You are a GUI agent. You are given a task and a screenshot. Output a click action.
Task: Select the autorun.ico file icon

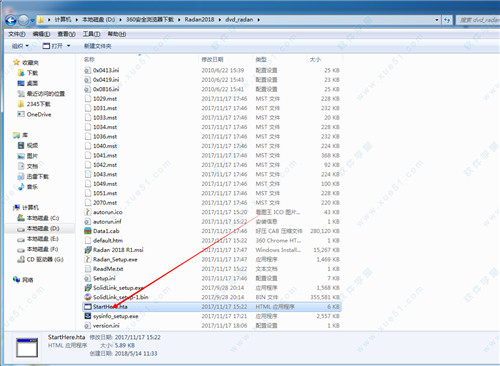(x=88, y=212)
